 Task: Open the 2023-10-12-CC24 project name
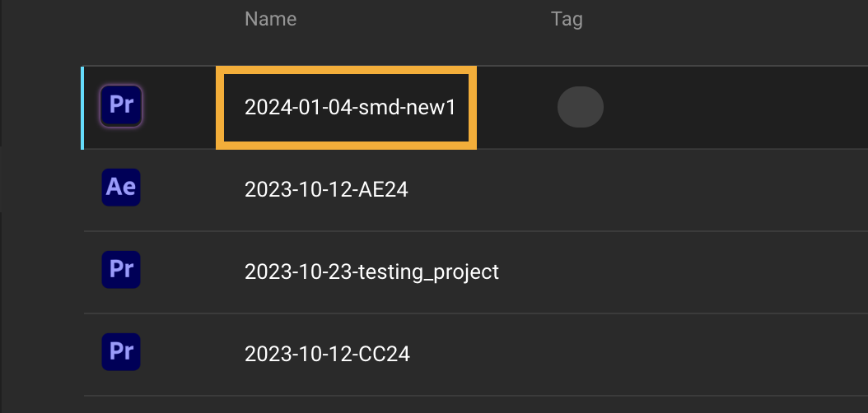[x=327, y=355]
